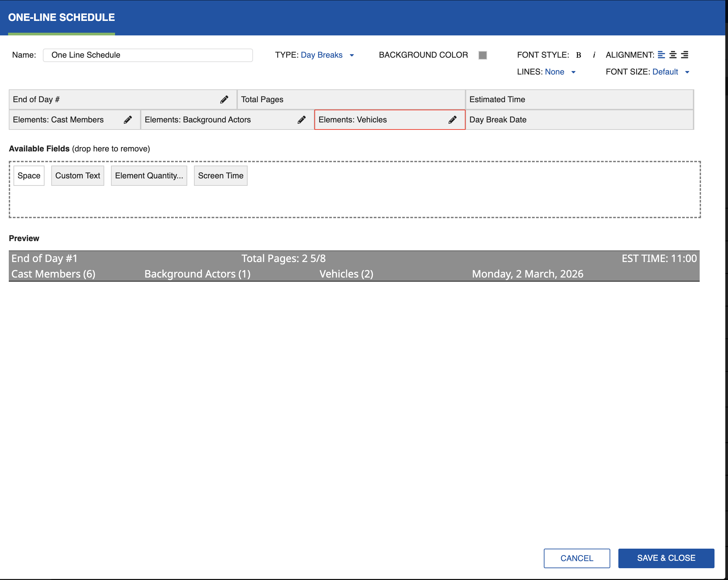
Task: Click the End of Day # edit pencil
Action: 224,99
